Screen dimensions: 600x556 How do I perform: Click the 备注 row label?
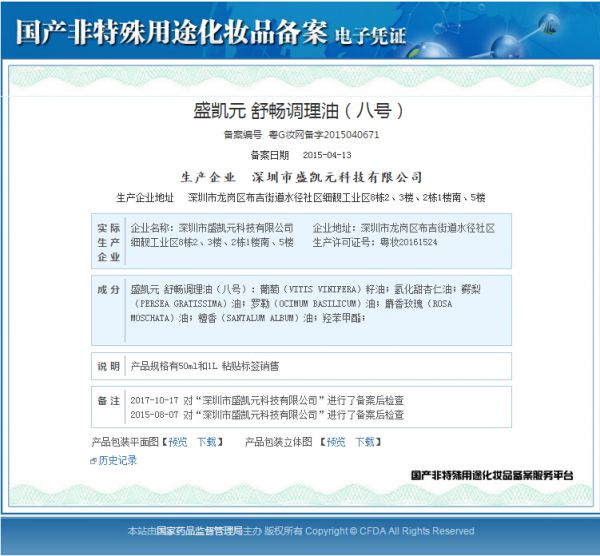coord(109,401)
